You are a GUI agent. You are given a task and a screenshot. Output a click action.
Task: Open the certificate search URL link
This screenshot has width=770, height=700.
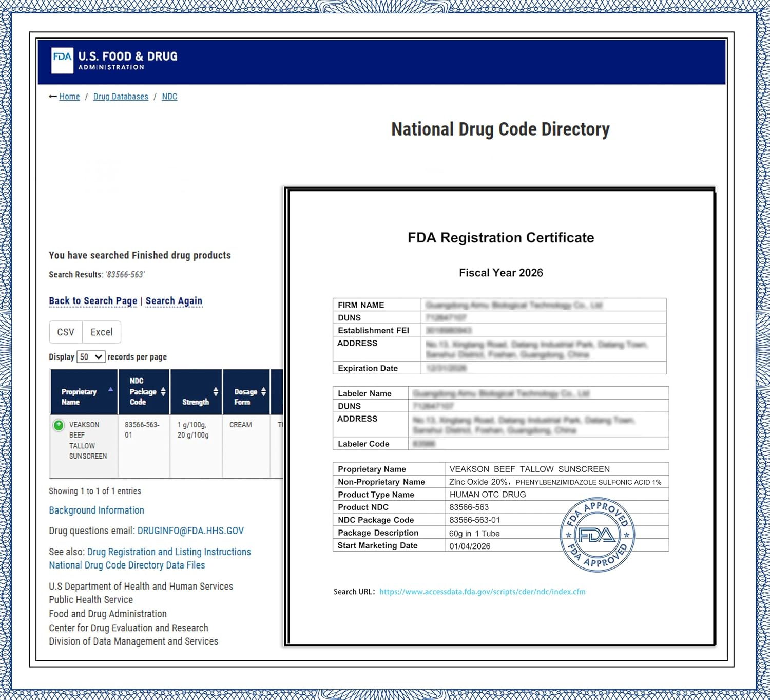pos(483,592)
